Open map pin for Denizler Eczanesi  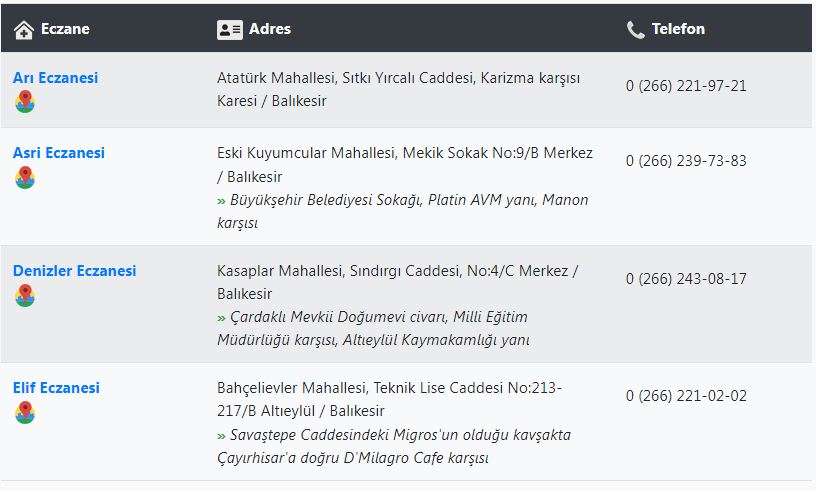[24, 295]
